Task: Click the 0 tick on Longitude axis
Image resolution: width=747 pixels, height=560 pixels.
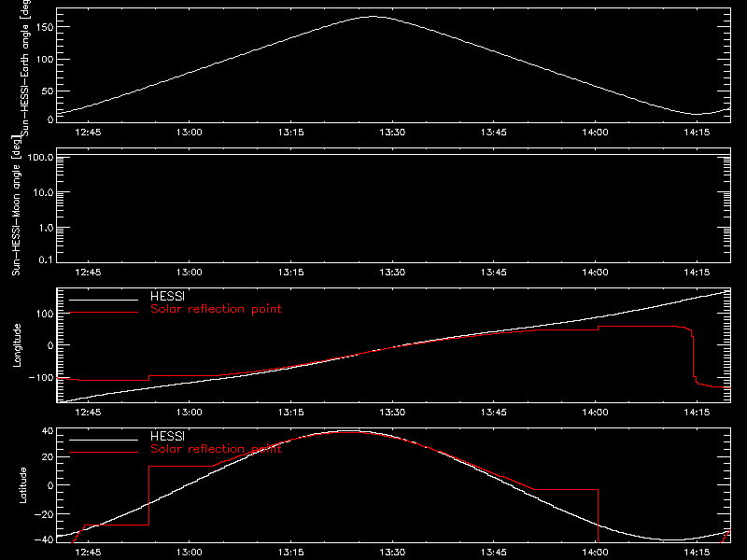Action: tap(50, 345)
